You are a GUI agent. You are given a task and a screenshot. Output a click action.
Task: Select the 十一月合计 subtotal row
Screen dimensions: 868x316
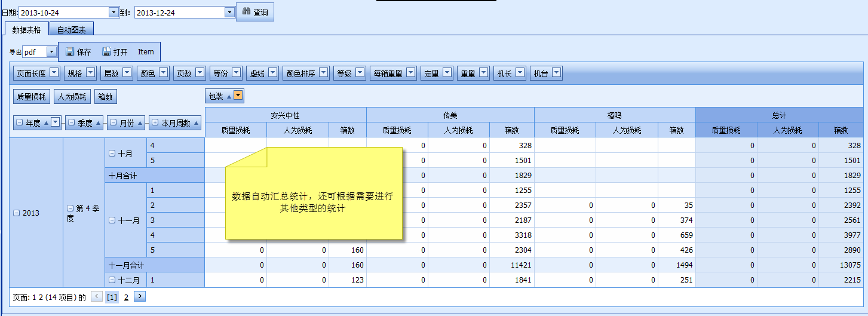tap(155, 265)
